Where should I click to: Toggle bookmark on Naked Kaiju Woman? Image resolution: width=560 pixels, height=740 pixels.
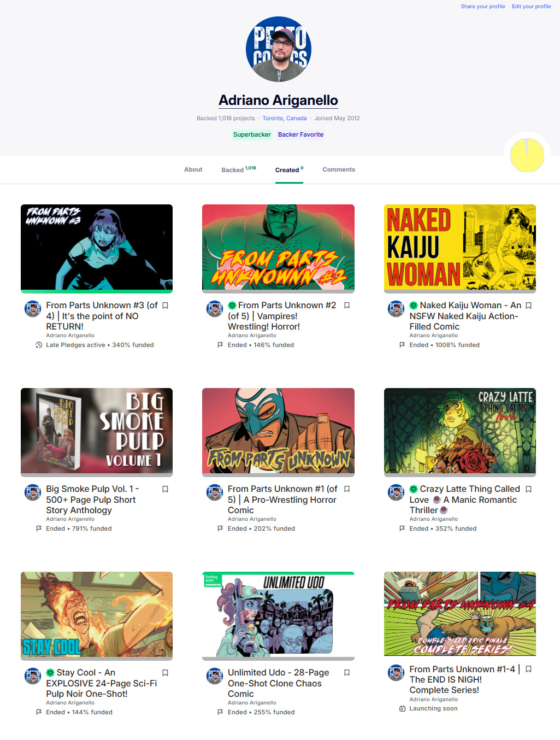click(528, 306)
